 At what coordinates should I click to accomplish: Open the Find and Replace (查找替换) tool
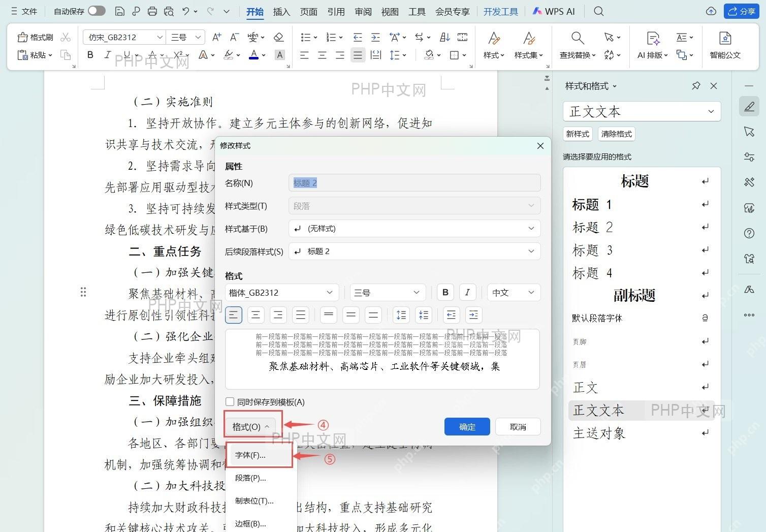[x=577, y=45]
